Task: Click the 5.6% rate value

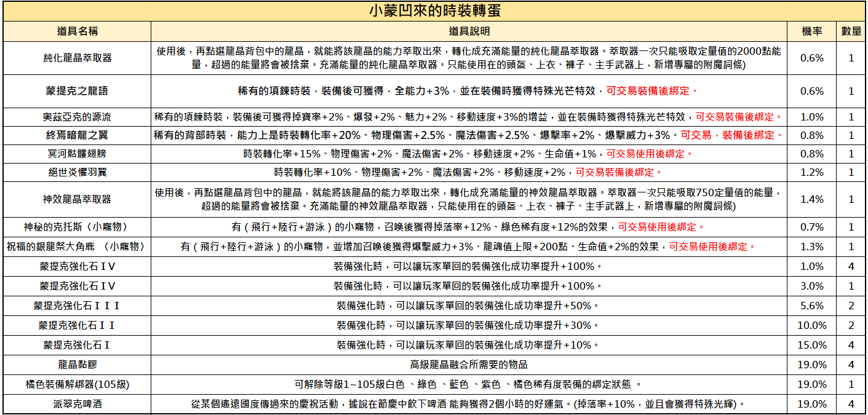Action: [811, 306]
